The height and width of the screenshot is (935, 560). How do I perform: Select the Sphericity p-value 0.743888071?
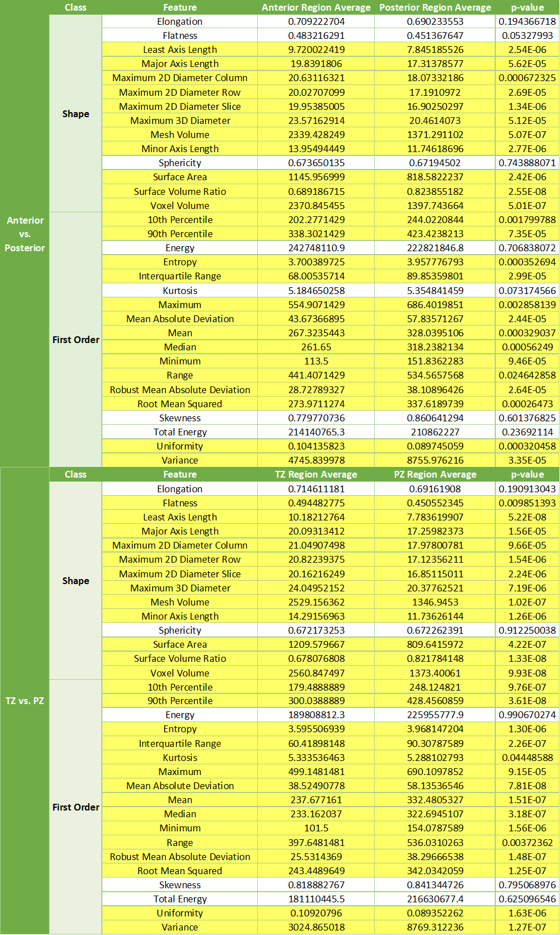(527, 163)
